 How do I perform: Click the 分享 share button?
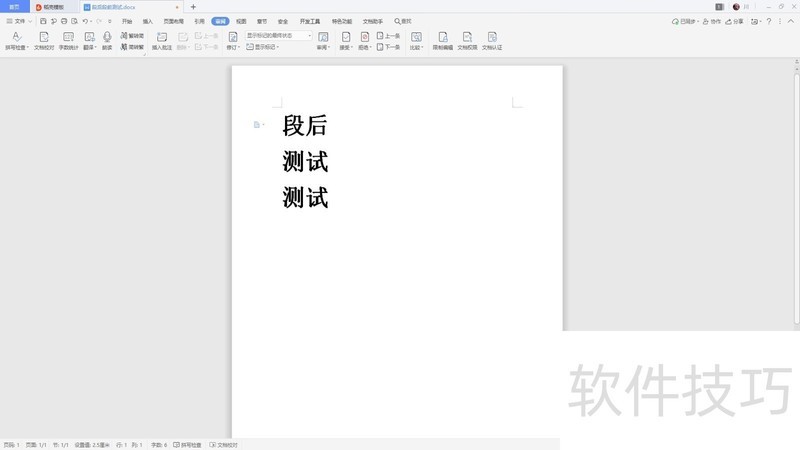point(734,21)
